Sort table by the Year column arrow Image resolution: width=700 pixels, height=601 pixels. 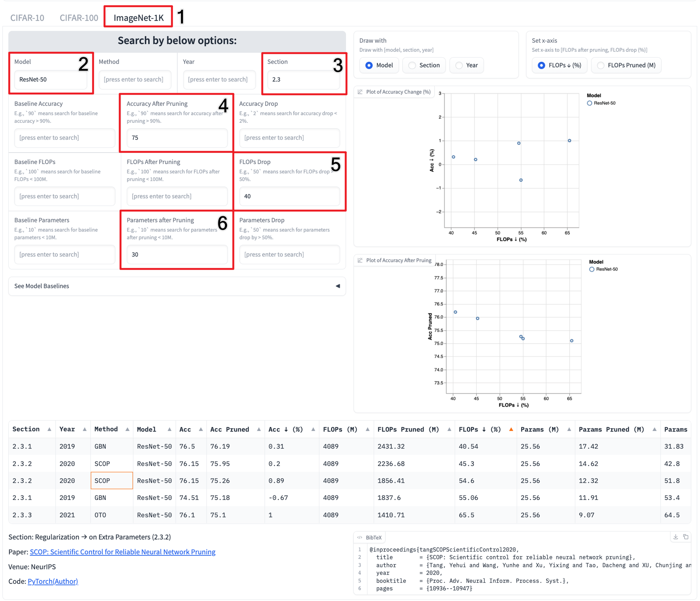click(x=85, y=429)
